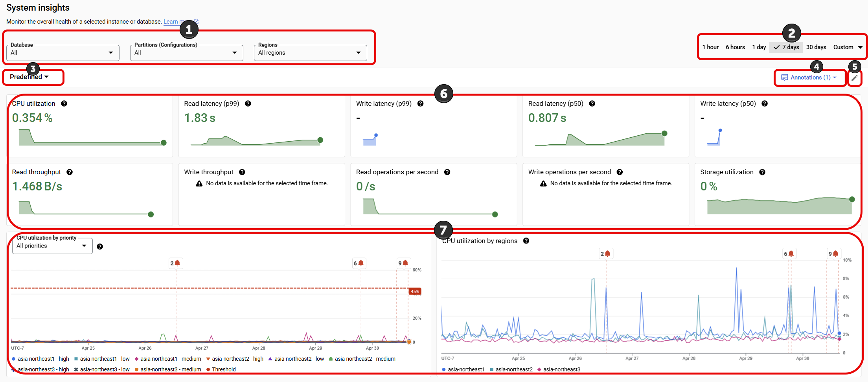Switch time range to 30 days
868x382 pixels.
[816, 47]
